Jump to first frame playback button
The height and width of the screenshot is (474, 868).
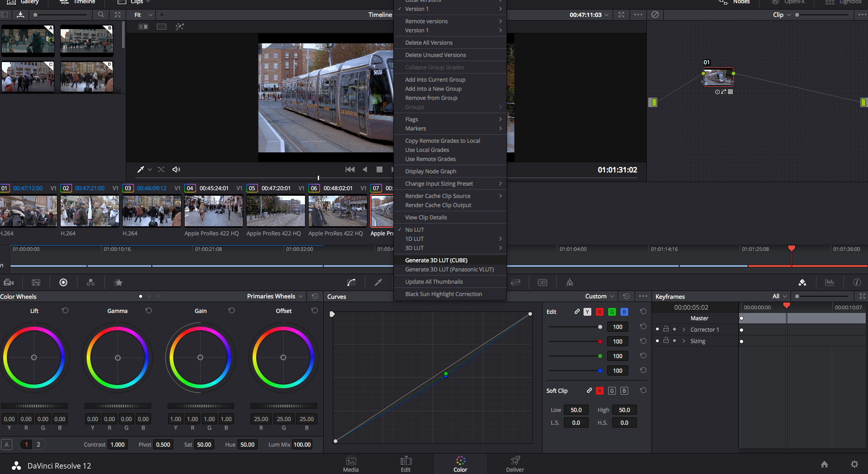[350, 169]
